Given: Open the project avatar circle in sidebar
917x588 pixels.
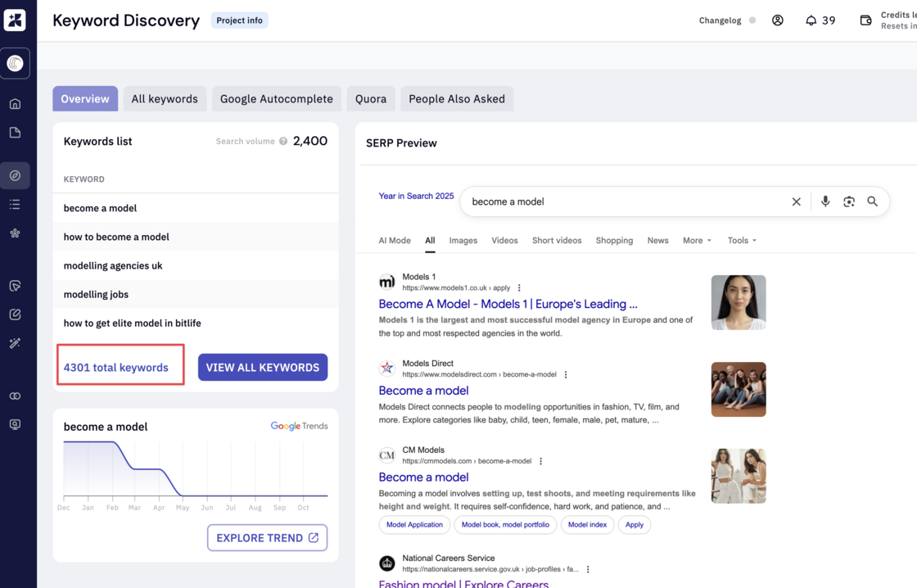Looking at the screenshot, I should coord(16,63).
